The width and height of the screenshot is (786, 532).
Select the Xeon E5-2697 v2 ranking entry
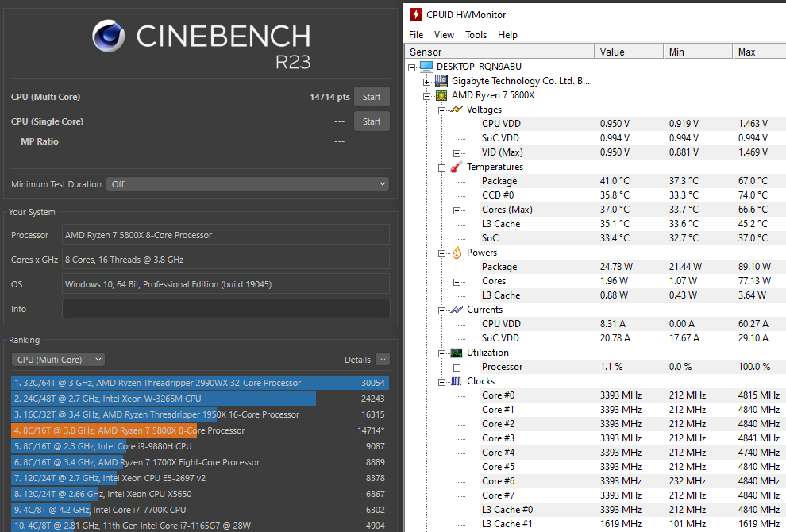pos(200,478)
